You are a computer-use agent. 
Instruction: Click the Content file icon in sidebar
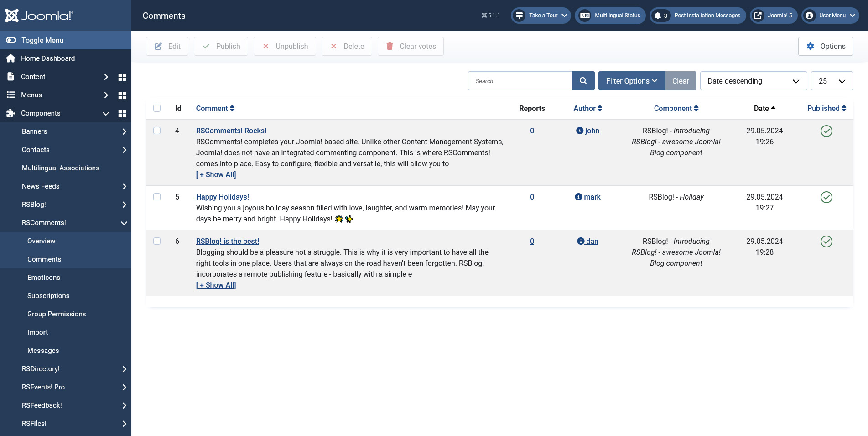10,77
